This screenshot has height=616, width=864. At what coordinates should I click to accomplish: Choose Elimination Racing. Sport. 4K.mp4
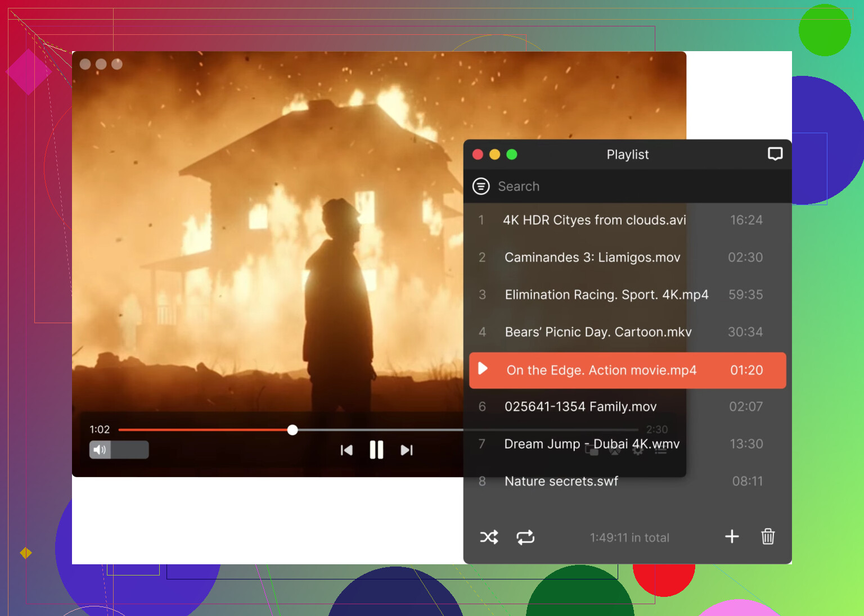[x=606, y=295]
